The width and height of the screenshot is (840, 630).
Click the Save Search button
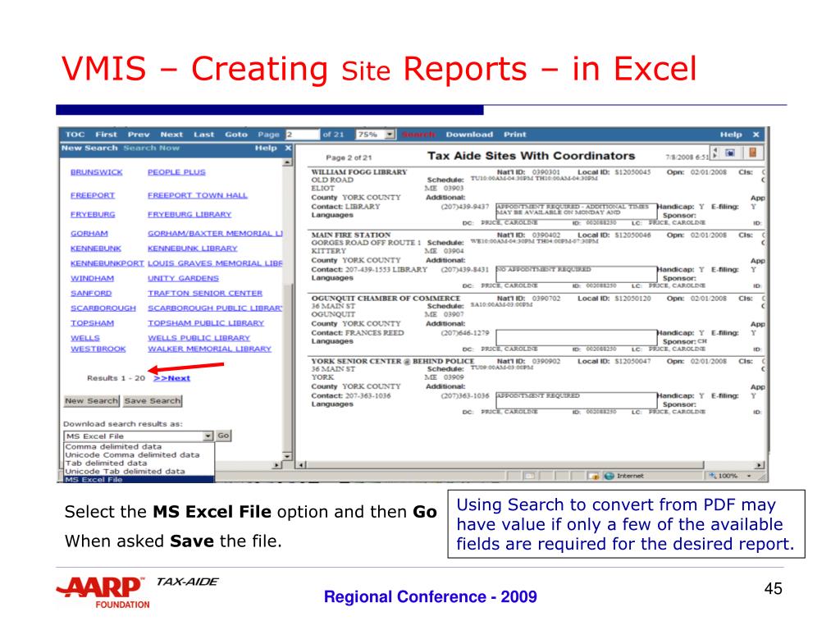[x=153, y=400]
